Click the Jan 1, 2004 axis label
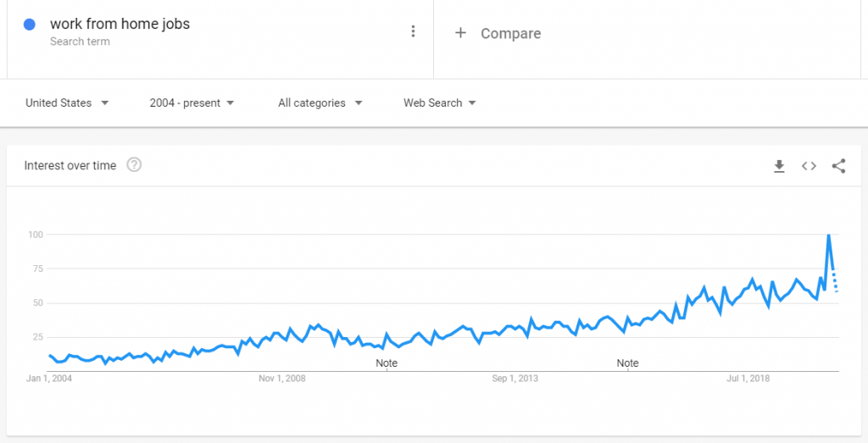 (x=49, y=379)
